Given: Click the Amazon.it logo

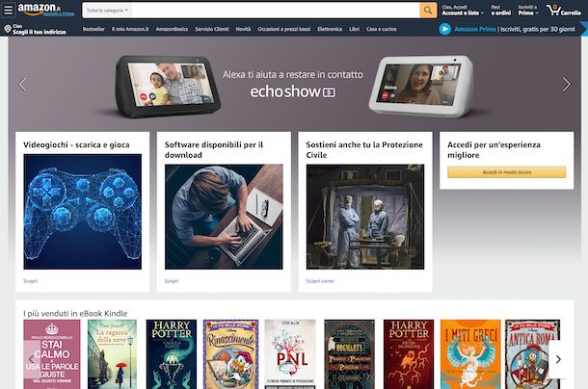Looking at the screenshot, I should tap(39, 9).
